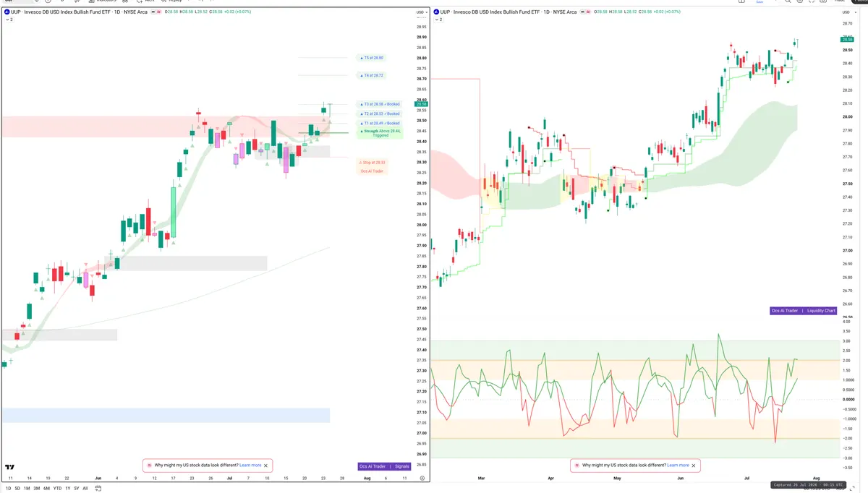
Task: Click the 'T1 at 28.49 Booked' label
Action: click(x=380, y=123)
